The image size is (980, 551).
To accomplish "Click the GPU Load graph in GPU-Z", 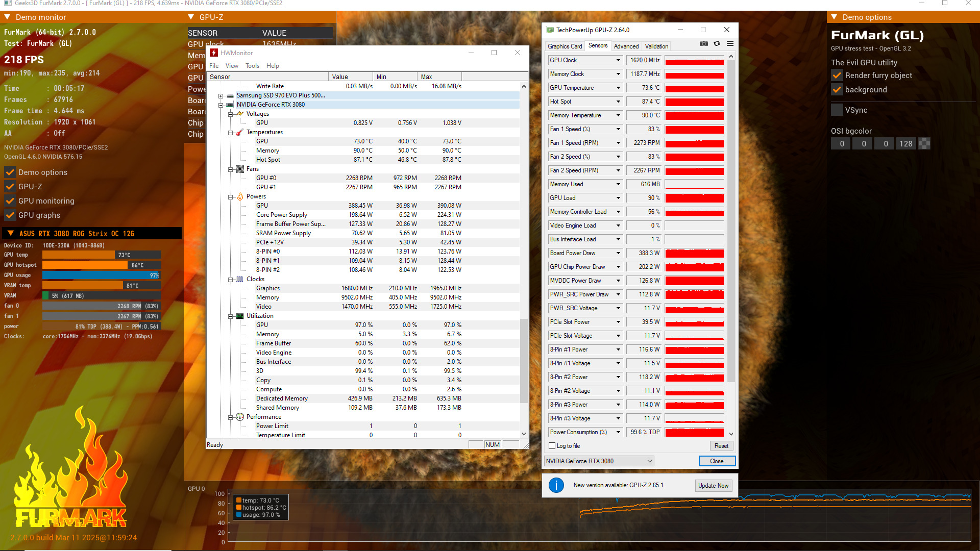I will point(694,198).
